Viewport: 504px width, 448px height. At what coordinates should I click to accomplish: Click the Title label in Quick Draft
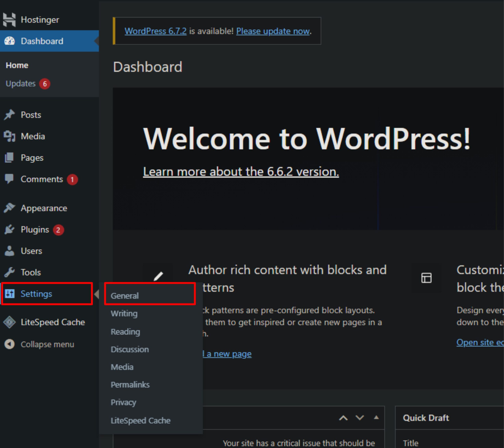click(x=410, y=443)
